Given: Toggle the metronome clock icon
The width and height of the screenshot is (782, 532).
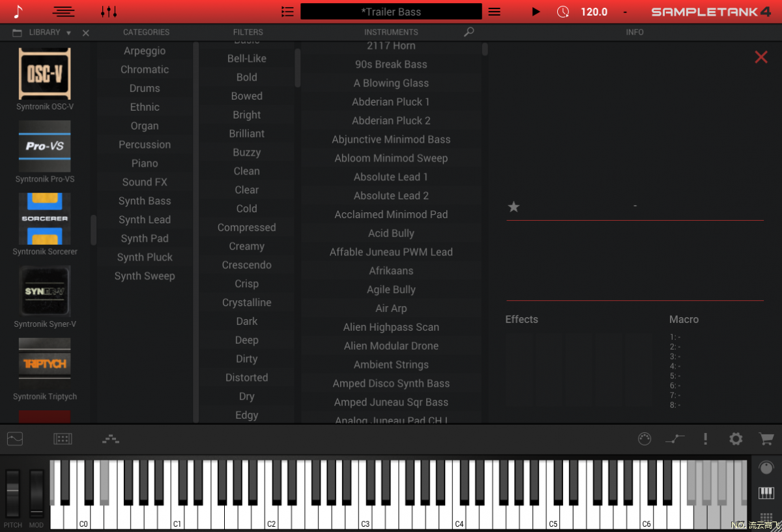Looking at the screenshot, I should [x=563, y=12].
